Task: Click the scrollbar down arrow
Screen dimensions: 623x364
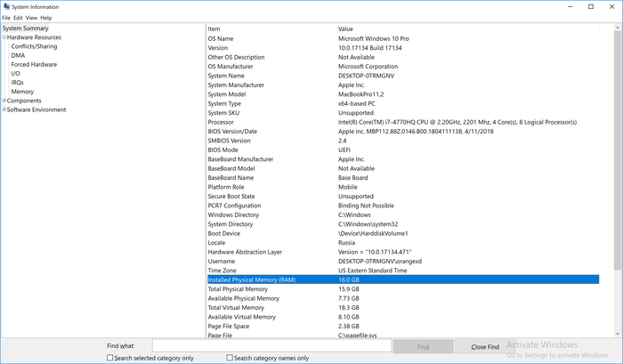Action: click(x=618, y=334)
